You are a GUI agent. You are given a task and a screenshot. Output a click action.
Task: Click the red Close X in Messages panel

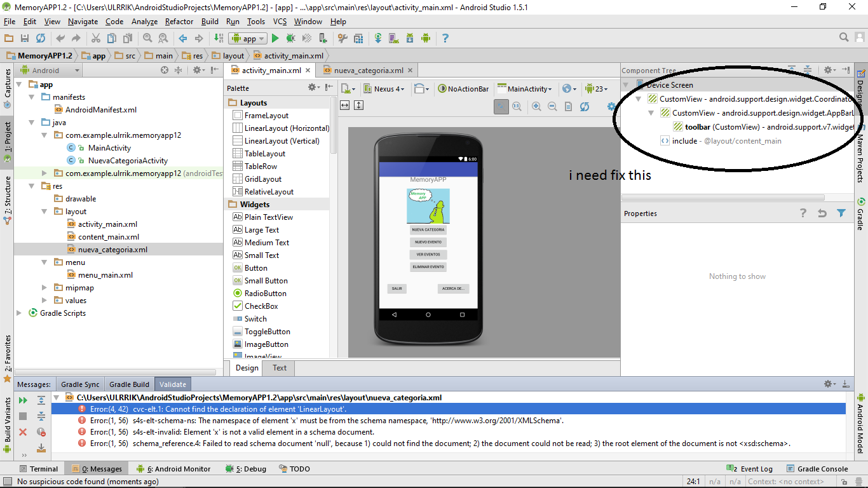tap(23, 432)
